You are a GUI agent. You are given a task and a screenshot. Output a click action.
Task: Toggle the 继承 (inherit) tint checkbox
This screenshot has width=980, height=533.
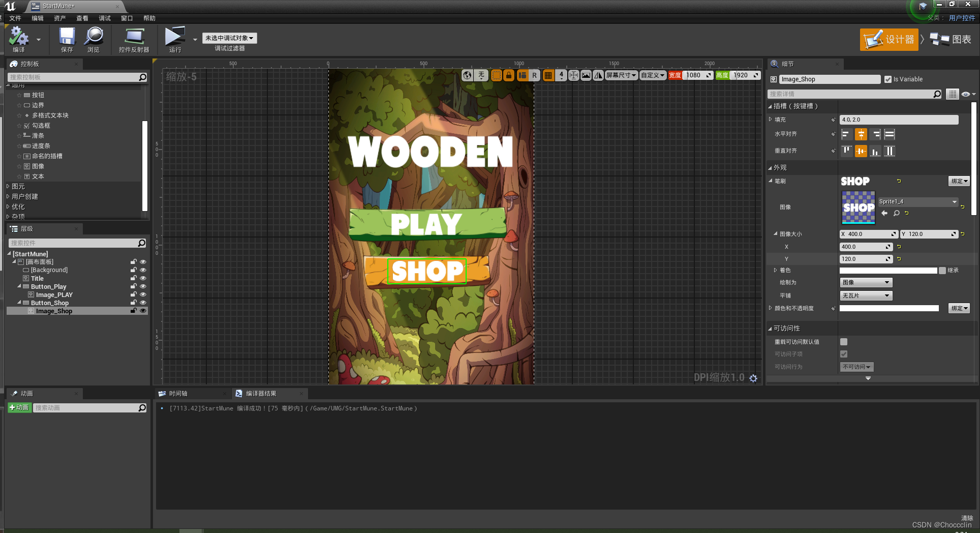point(942,271)
